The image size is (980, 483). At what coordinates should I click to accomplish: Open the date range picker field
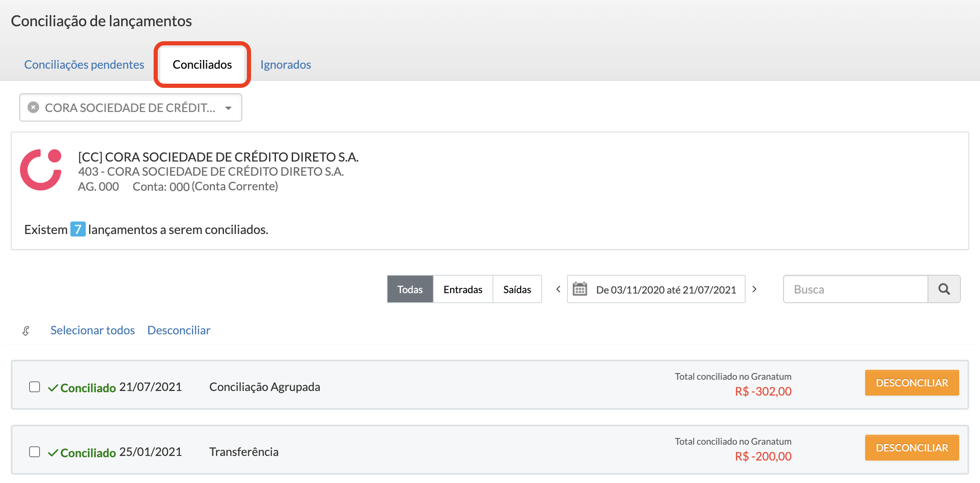coord(665,289)
